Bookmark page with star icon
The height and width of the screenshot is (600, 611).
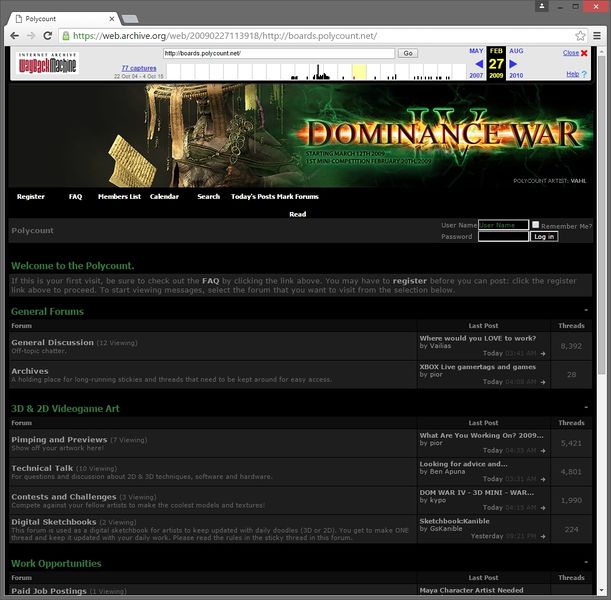[x=580, y=36]
